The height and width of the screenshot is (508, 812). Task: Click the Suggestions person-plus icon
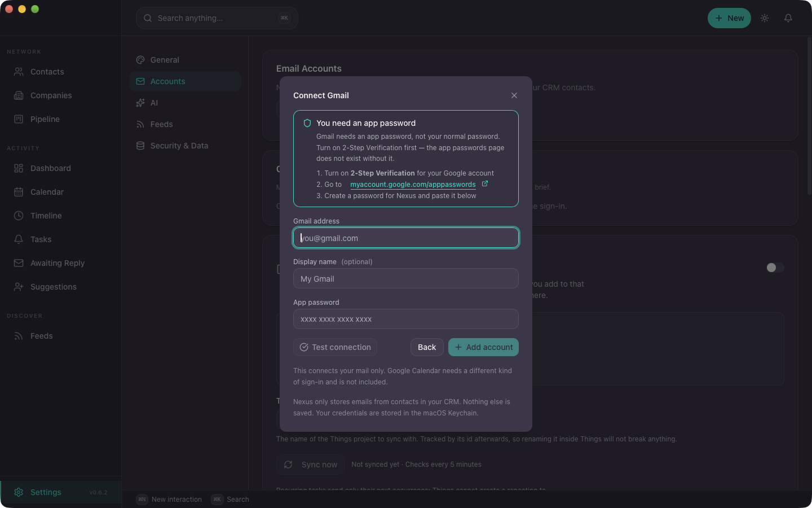pyautogui.click(x=19, y=287)
